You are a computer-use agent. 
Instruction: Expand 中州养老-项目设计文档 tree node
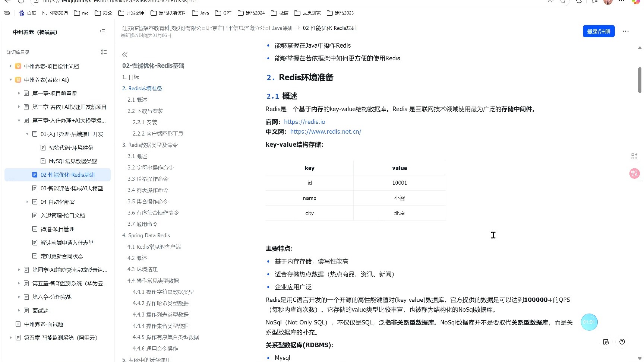point(10,66)
